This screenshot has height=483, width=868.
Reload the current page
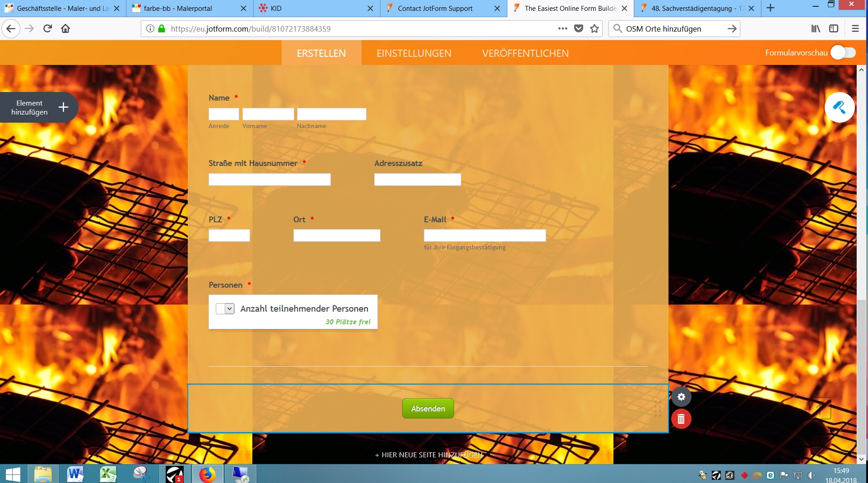click(47, 29)
